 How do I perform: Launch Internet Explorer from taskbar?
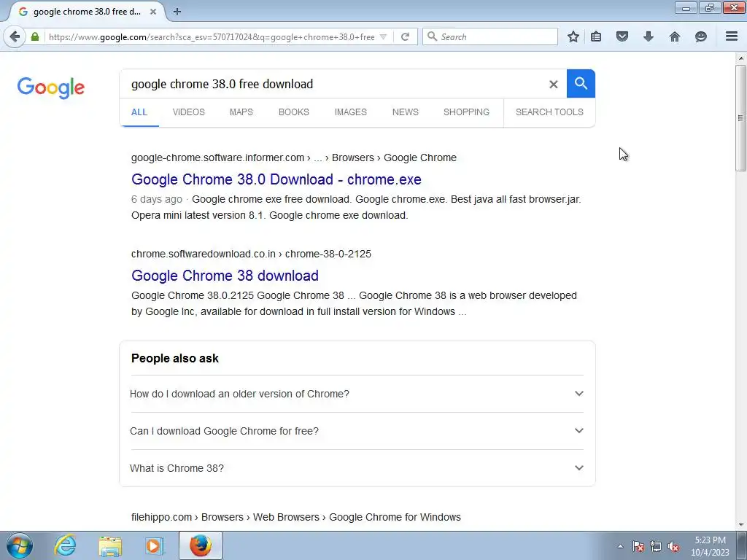[x=65, y=545]
